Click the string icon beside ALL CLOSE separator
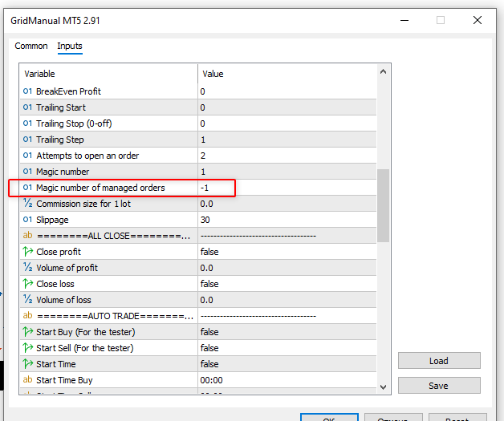The height and width of the screenshot is (421, 504). [x=27, y=236]
